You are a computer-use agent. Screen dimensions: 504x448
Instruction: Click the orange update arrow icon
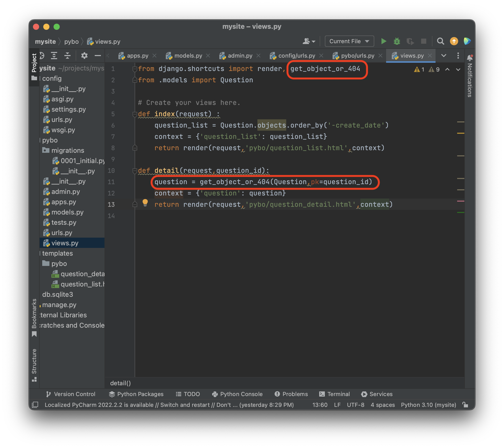point(454,41)
